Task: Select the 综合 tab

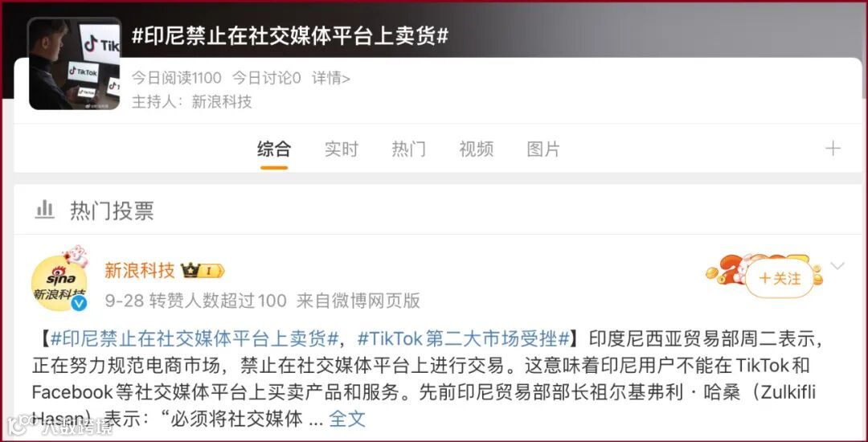Action: tap(274, 149)
